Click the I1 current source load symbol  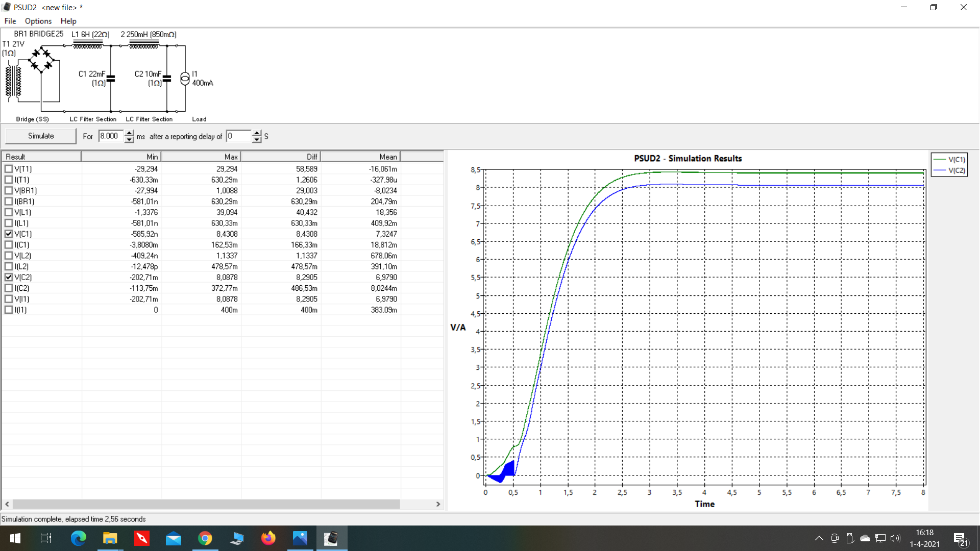(x=185, y=79)
